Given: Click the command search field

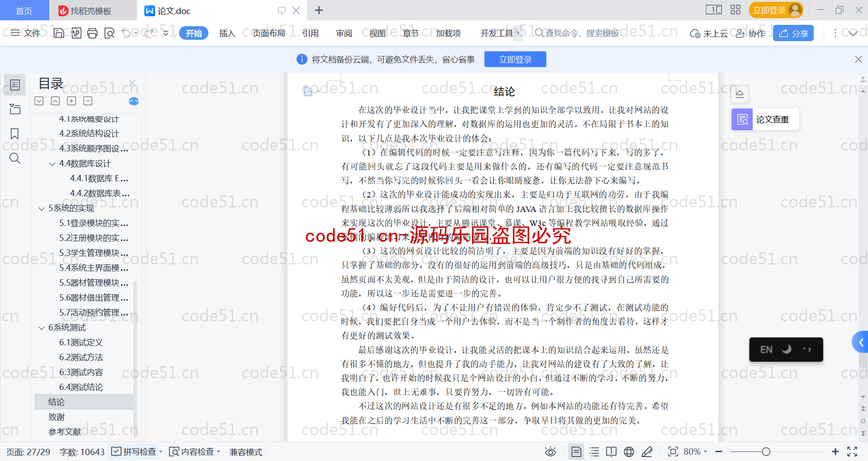Looking at the screenshot, I should 577,33.
